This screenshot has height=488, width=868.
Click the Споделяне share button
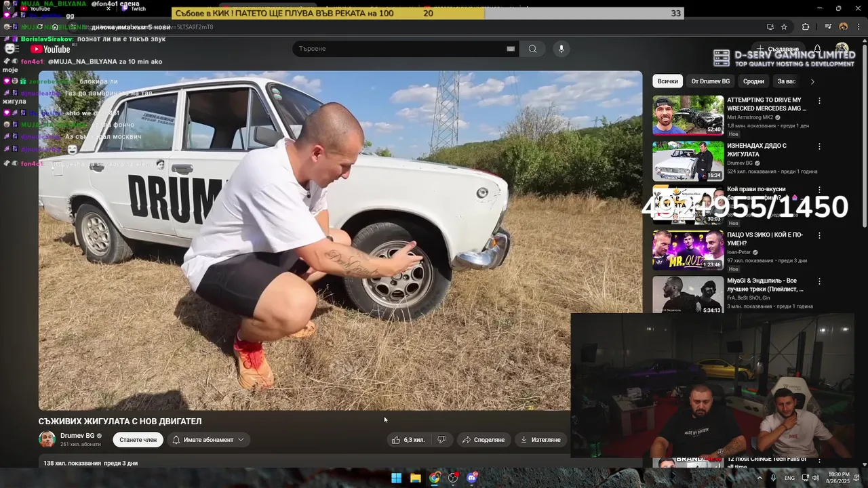click(x=484, y=440)
